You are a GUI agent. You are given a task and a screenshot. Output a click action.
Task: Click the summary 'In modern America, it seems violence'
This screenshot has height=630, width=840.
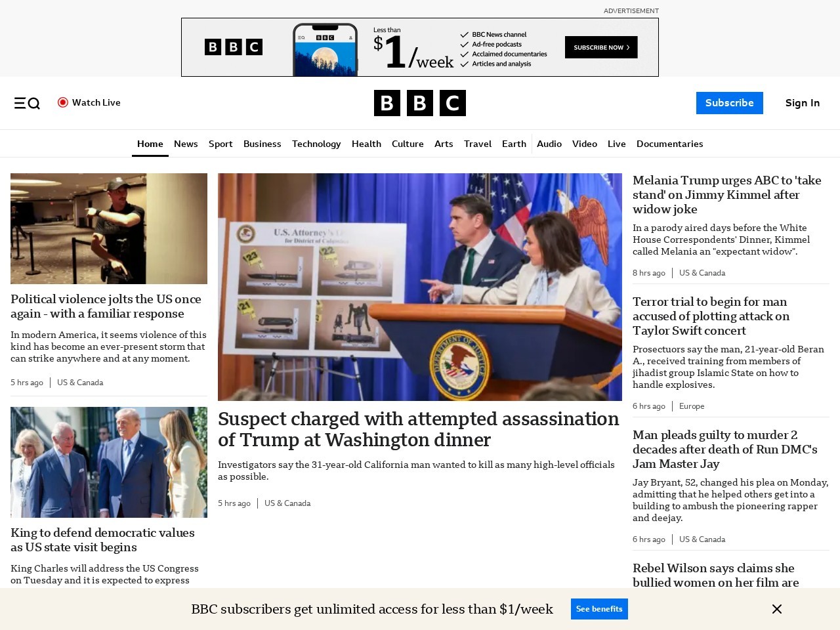point(108,346)
